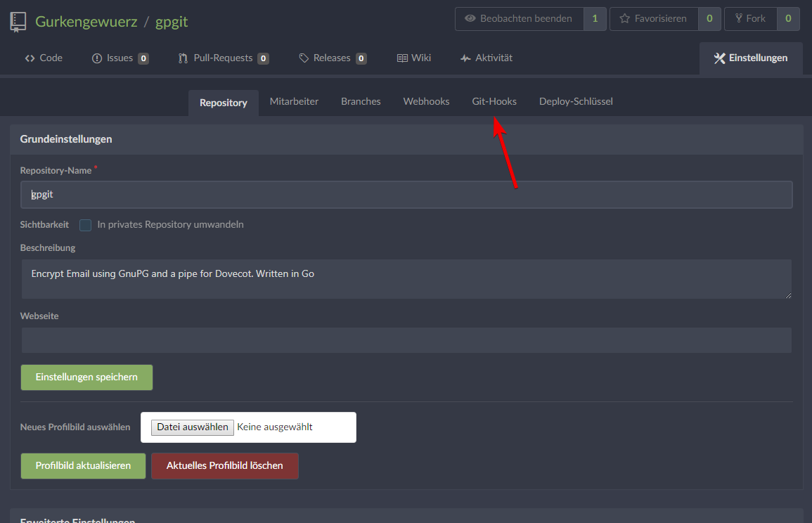Viewport: 812px width, 523px height.
Task: Enable 'In privates Repository umwandeln' checkbox
Action: pos(86,225)
